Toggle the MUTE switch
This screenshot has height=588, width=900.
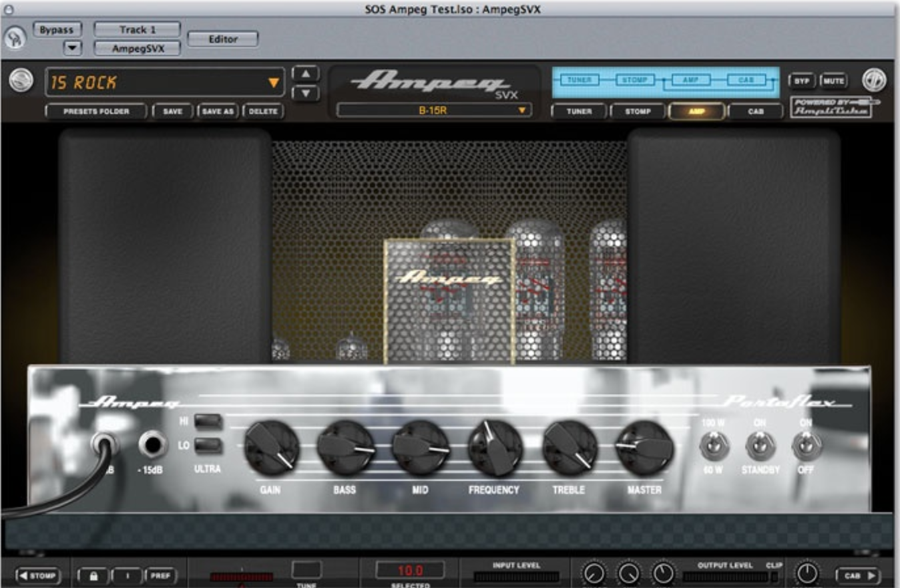[x=833, y=80]
